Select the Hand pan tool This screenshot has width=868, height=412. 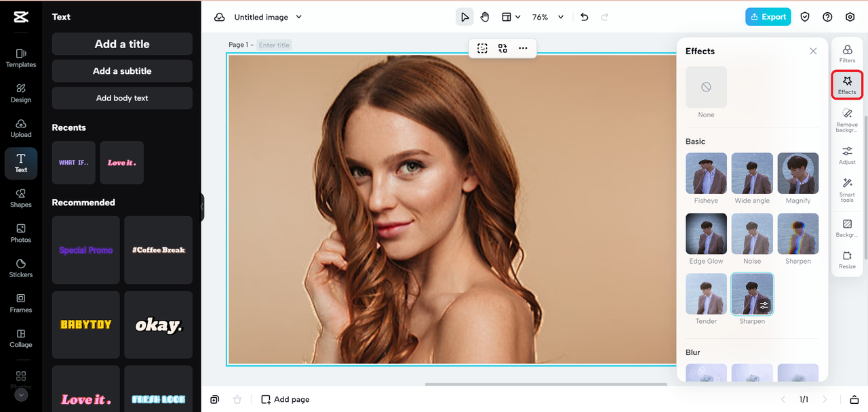point(485,17)
